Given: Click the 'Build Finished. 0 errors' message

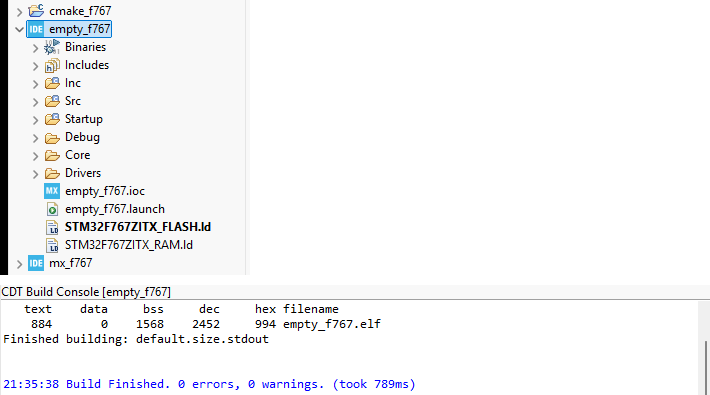Looking at the screenshot, I should 150,384.
